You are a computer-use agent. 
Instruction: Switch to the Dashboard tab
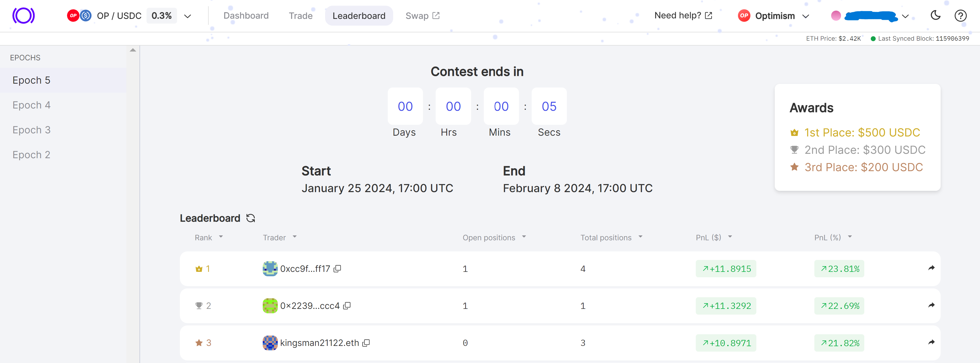click(246, 16)
